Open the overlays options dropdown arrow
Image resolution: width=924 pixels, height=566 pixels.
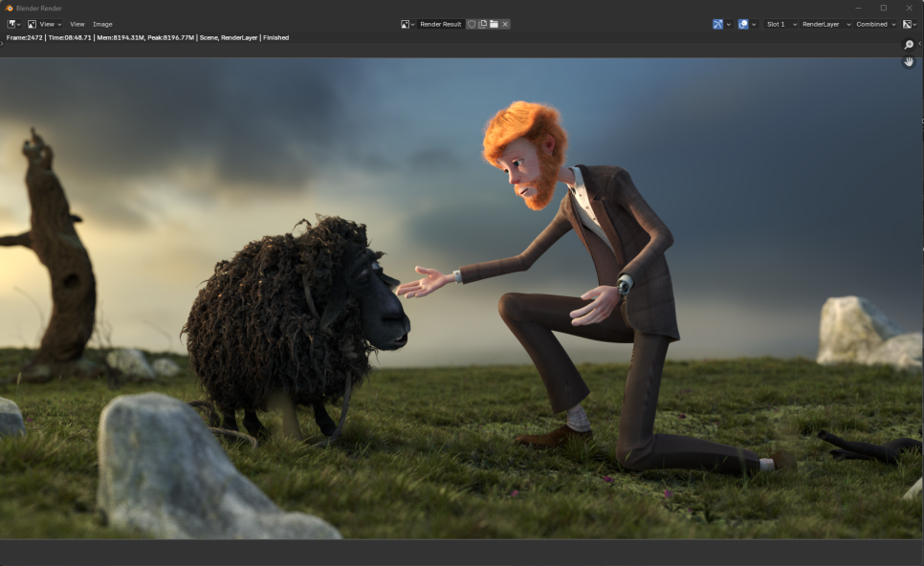[755, 24]
